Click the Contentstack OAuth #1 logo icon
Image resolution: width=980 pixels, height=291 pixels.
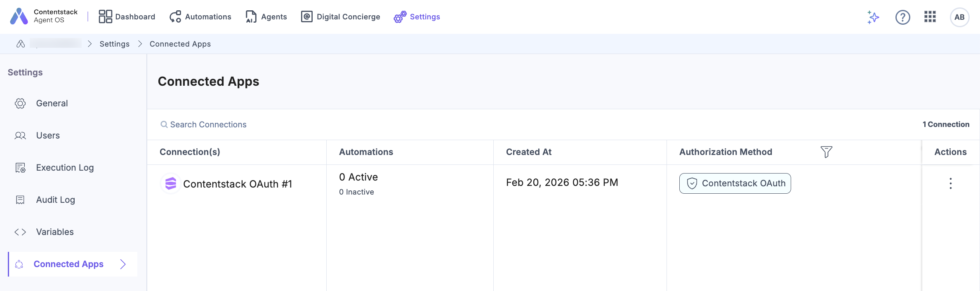(x=170, y=183)
